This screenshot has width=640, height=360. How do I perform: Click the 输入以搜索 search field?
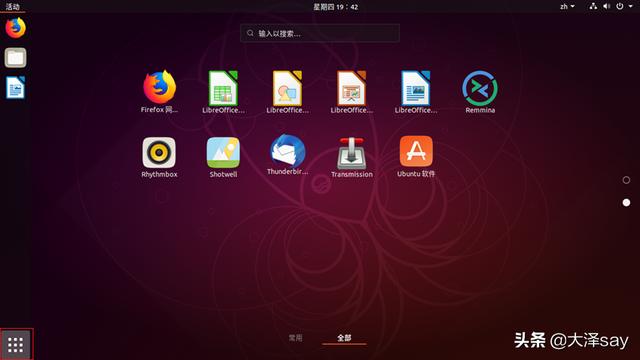[x=320, y=33]
